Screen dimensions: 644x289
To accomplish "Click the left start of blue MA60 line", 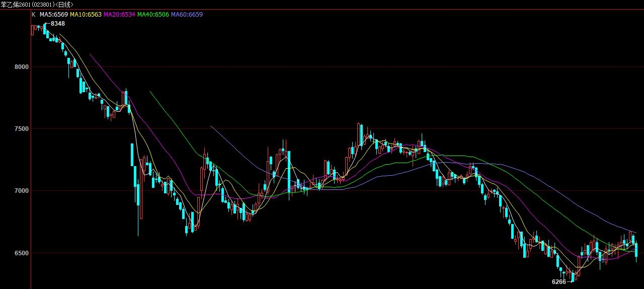I will [x=211, y=126].
